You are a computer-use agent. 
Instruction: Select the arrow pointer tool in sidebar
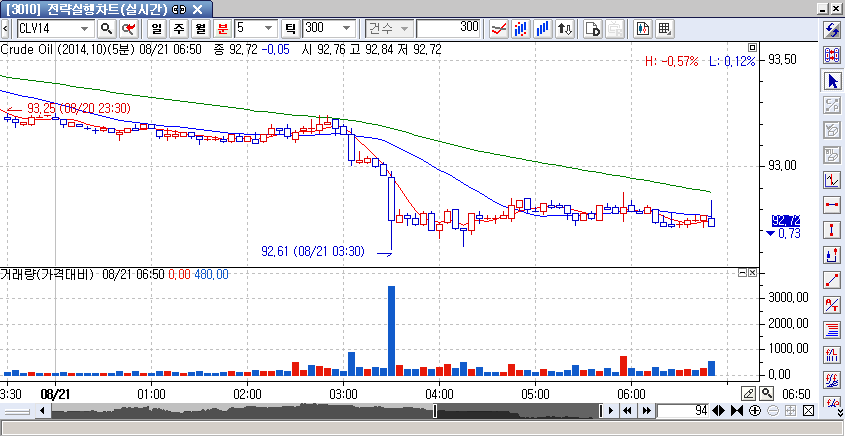pyautogui.click(x=831, y=80)
